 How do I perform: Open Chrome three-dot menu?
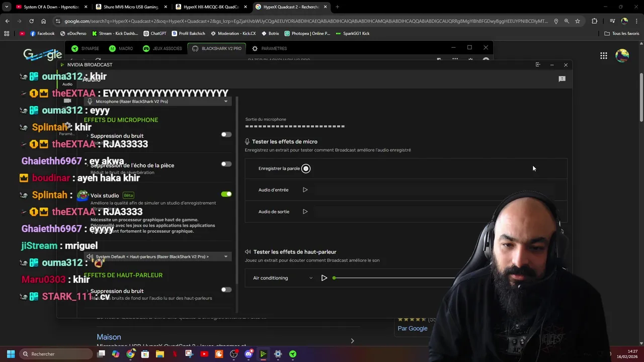(x=636, y=21)
